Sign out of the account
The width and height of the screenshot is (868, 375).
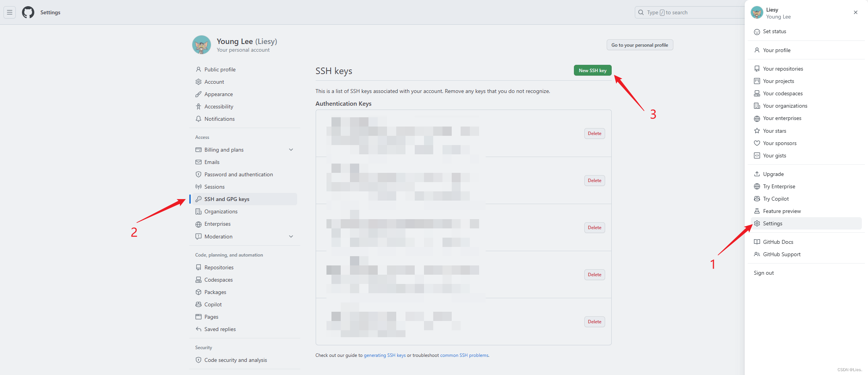coord(806,273)
